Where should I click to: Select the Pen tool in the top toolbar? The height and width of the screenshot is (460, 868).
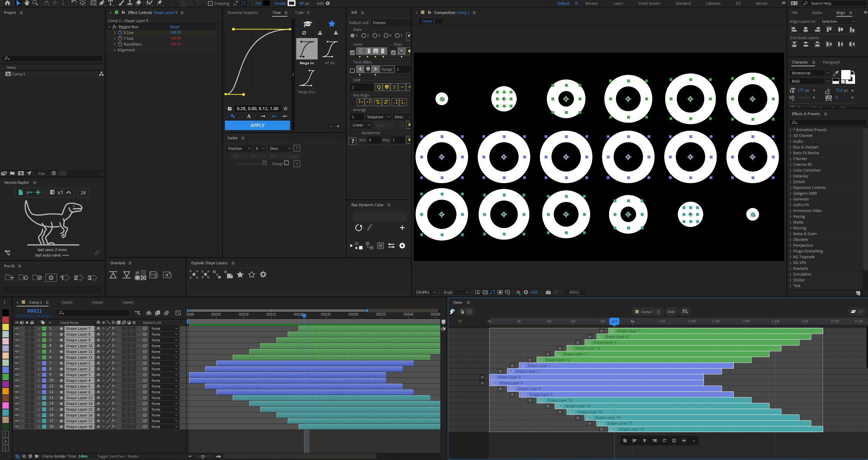click(x=101, y=3)
